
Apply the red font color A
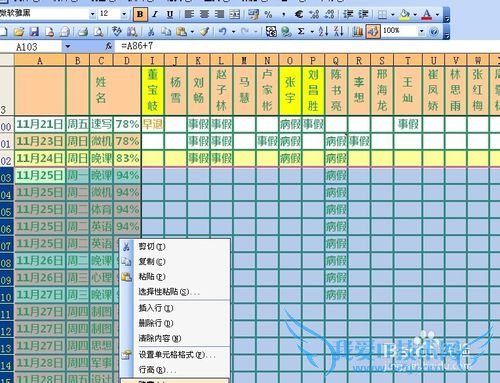[427, 14]
